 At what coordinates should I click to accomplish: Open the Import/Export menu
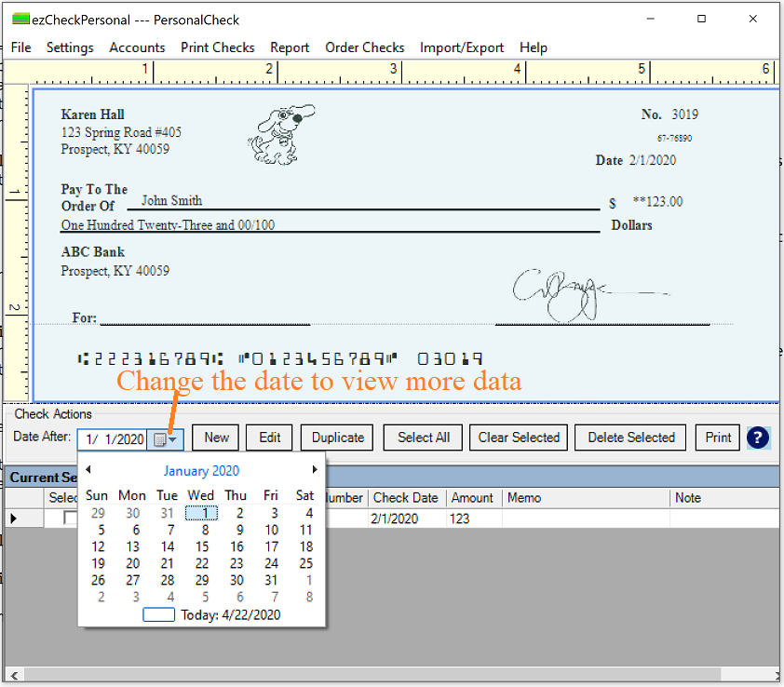[461, 47]
